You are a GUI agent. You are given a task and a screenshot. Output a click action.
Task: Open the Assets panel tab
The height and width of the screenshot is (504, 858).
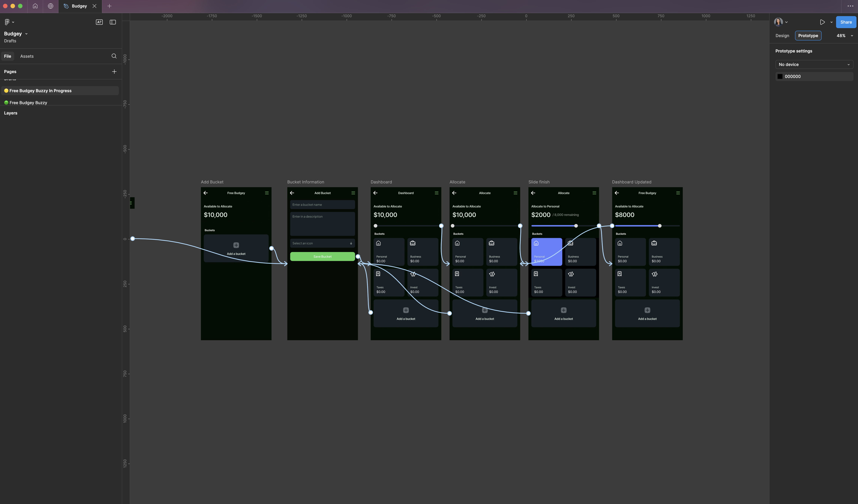point(26,56)
